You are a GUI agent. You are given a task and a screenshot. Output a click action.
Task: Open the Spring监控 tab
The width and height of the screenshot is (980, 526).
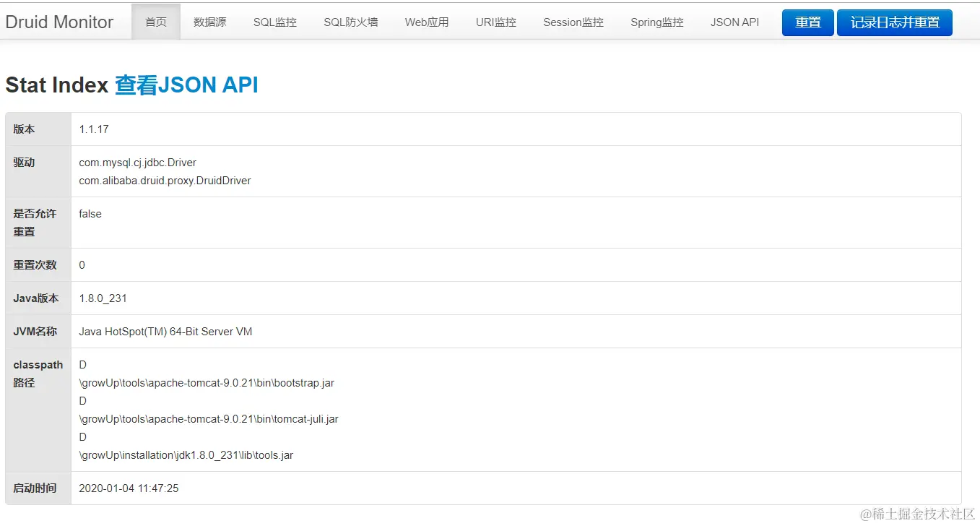pyautogui.click(x=657, y=22)
